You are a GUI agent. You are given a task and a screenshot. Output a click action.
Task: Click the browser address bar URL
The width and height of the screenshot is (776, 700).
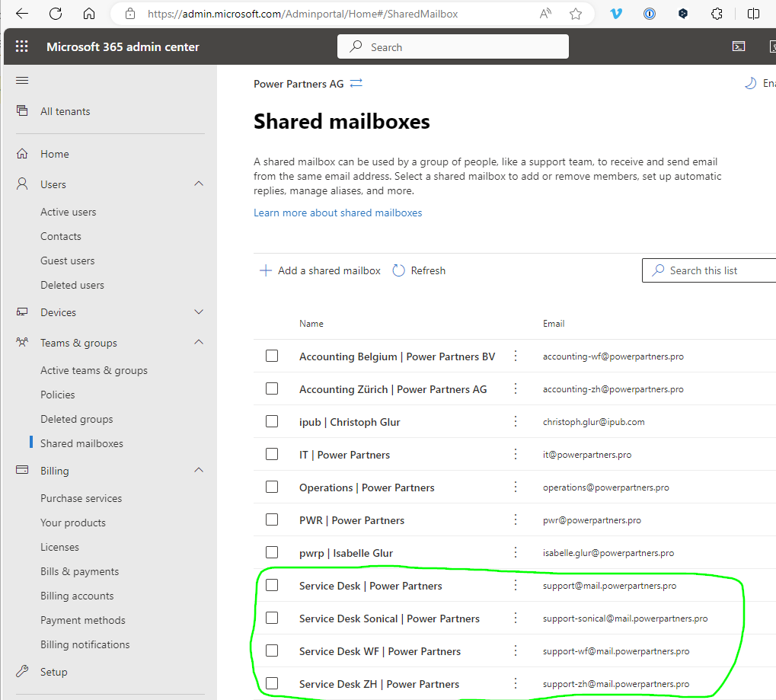click(303, 14)
